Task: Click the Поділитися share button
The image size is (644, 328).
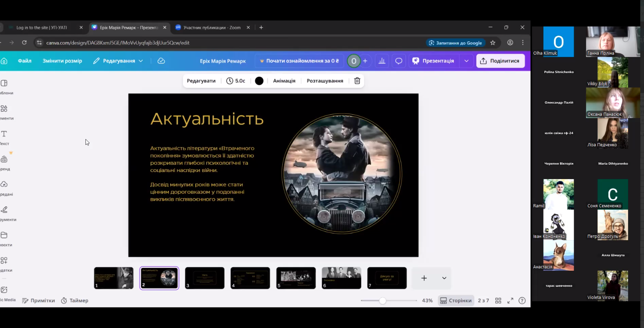Action: (x=500, y=61)
